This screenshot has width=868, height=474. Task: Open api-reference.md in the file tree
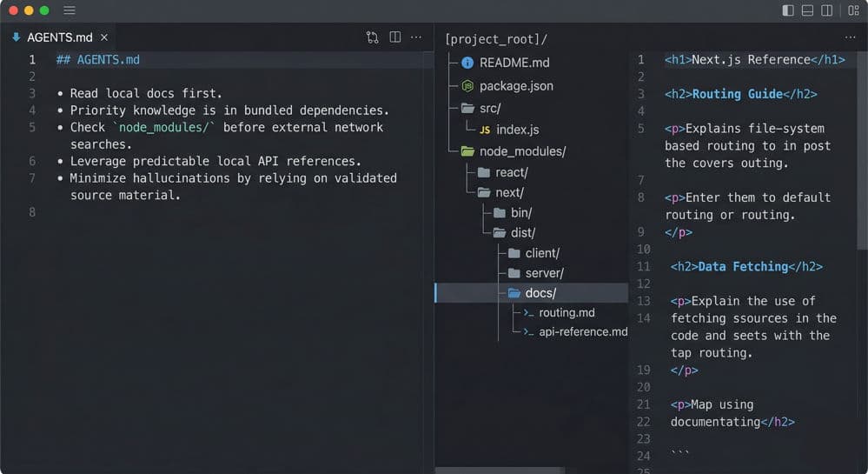(584, 331)
